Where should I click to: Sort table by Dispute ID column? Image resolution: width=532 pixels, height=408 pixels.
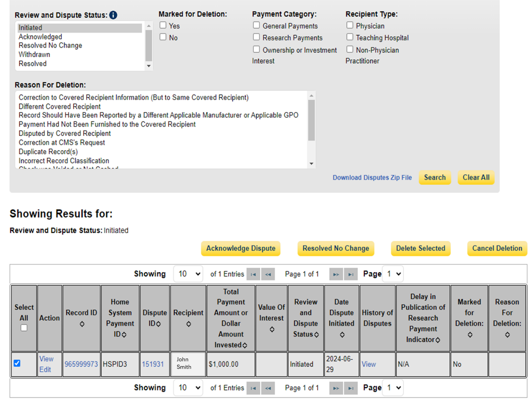click(159, 324)
